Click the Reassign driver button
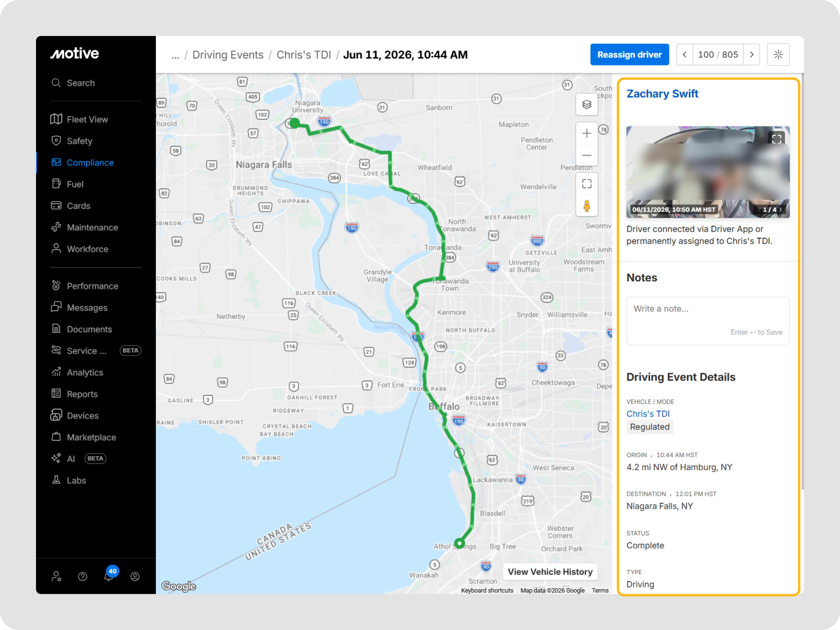Screen dimensions: 840x630 coord(630,55)
